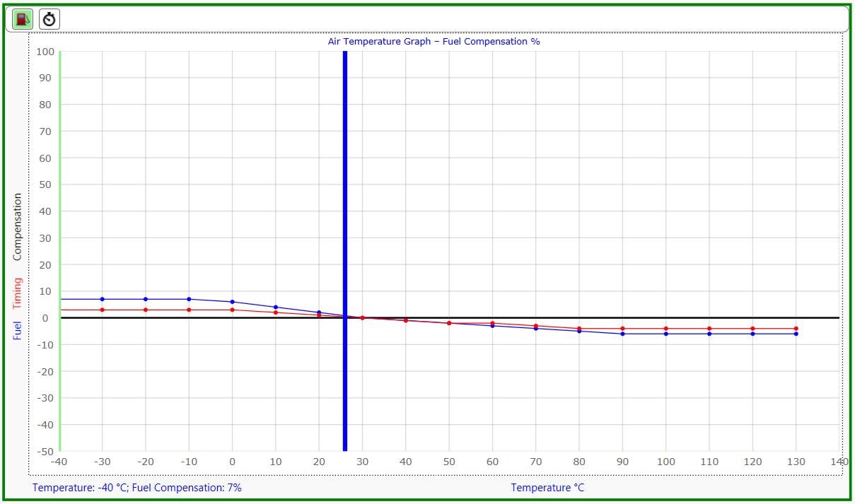This screenshot has width=855, height=504.
Task: Click the status text showing Fuel Compensation 7%
Action: point(136,487)
